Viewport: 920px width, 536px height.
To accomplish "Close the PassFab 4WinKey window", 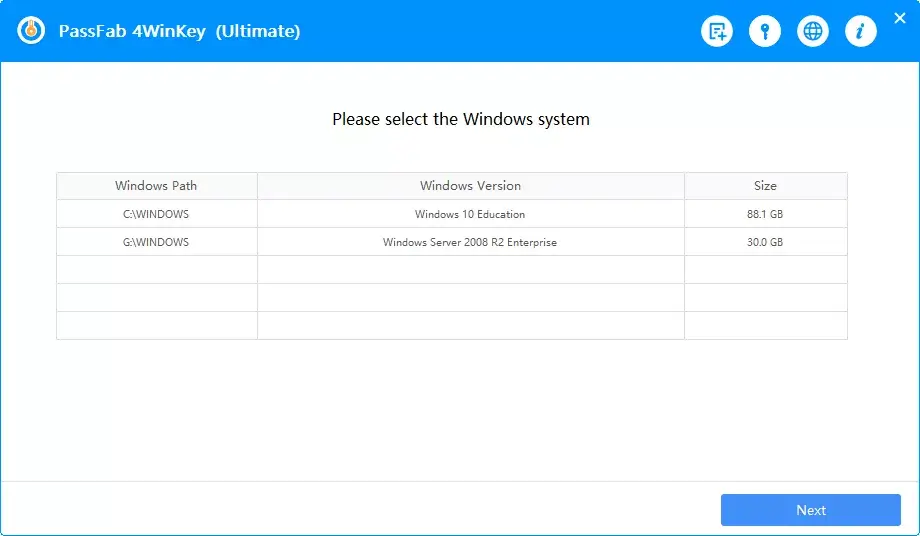I will point(899,18).
